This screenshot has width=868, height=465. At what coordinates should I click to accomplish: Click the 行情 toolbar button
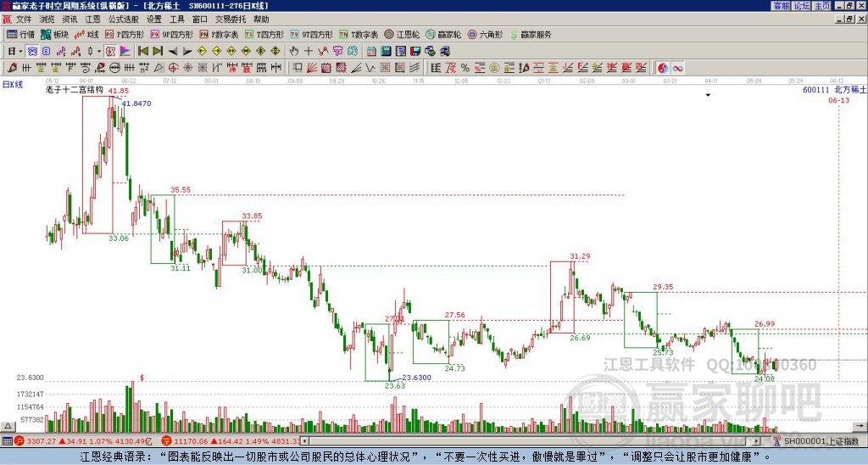click(21, 34)
